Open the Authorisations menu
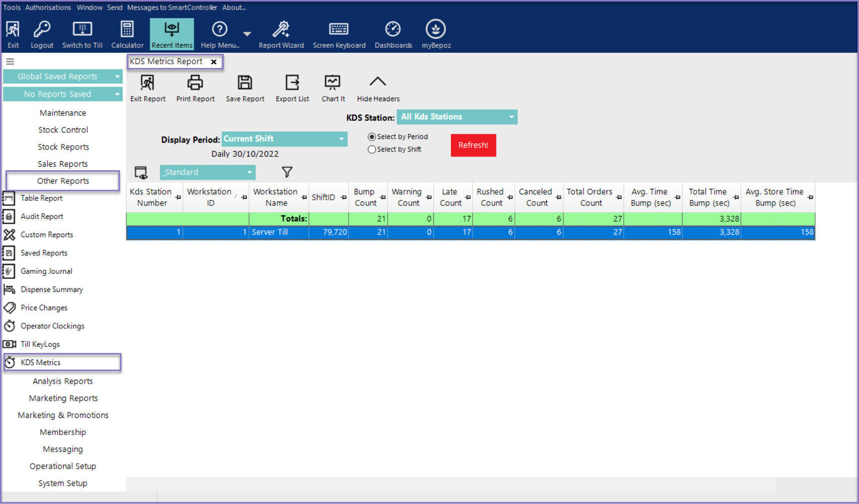The width and height of the screenshot is (859, 504). click(48, 8)
